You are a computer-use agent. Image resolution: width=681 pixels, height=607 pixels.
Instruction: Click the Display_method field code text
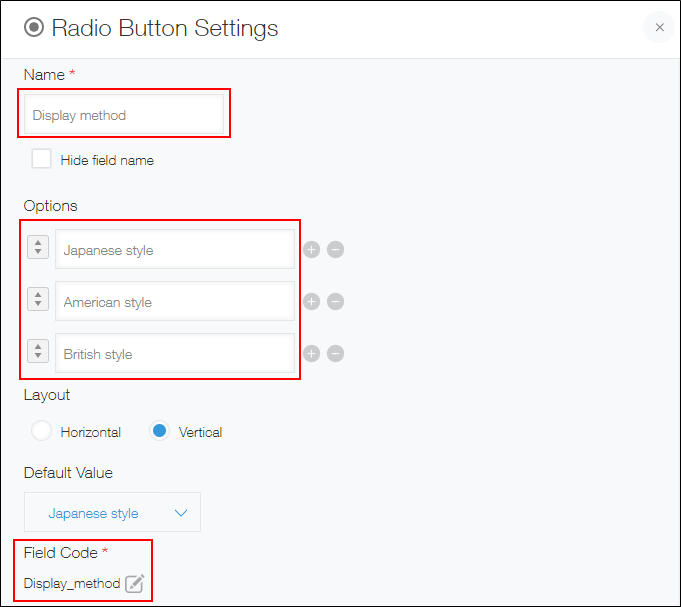[x=72, y=584]
